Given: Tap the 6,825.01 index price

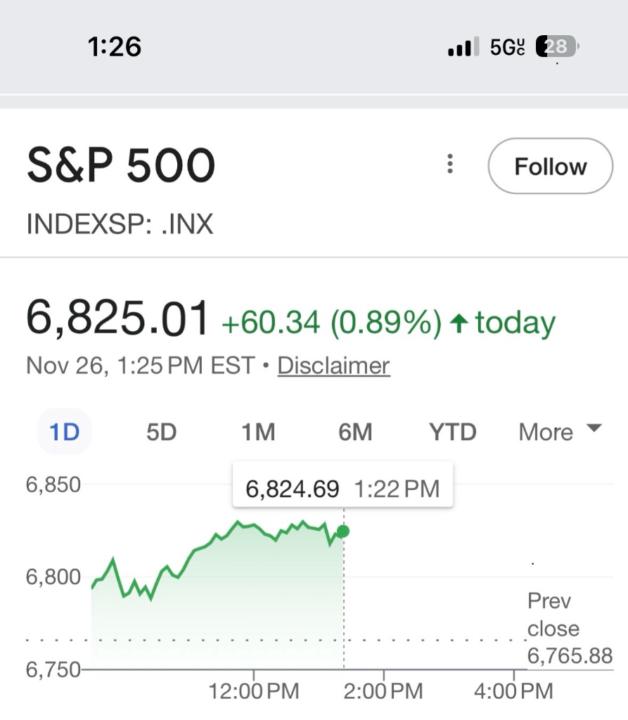Looking at the screenshot, I should [118, 319].
